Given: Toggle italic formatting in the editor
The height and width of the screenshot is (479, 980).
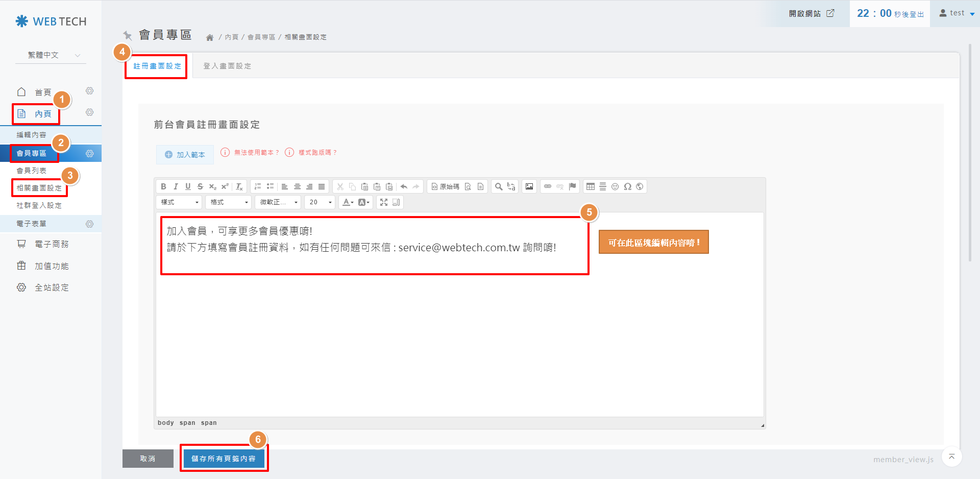Looking at the screenshot, I should click(176, 186).
